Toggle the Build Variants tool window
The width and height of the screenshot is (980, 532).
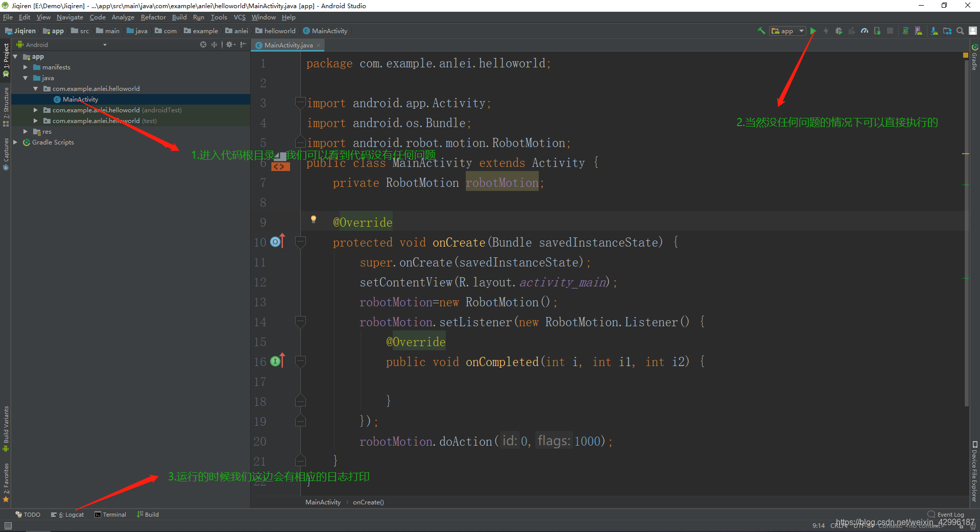coord(6,428)
